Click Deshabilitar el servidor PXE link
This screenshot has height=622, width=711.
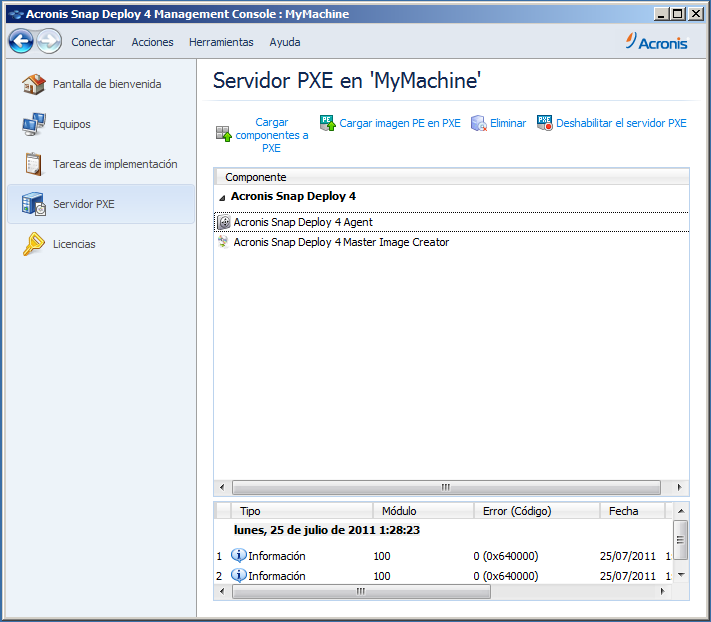tap(621, 123)
